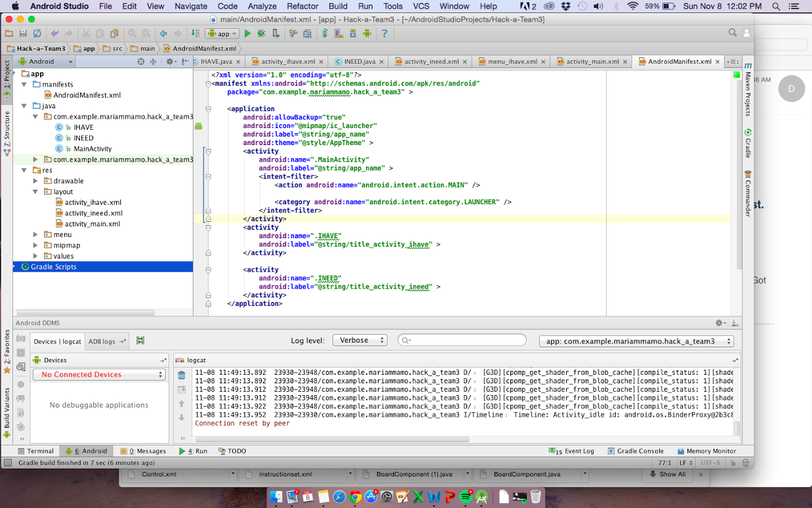Save all files with the floppy disk icon

tap(23, 33)
